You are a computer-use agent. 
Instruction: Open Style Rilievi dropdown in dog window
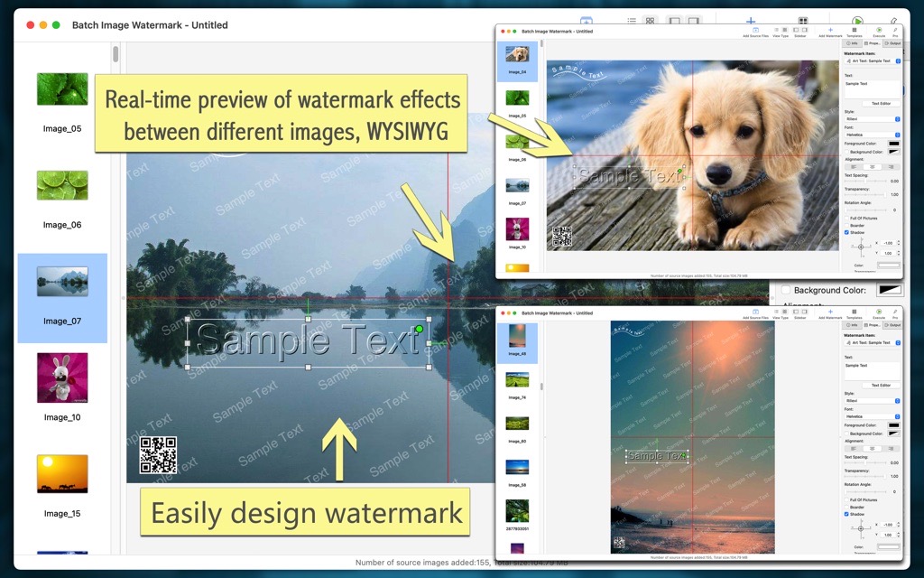873,119
